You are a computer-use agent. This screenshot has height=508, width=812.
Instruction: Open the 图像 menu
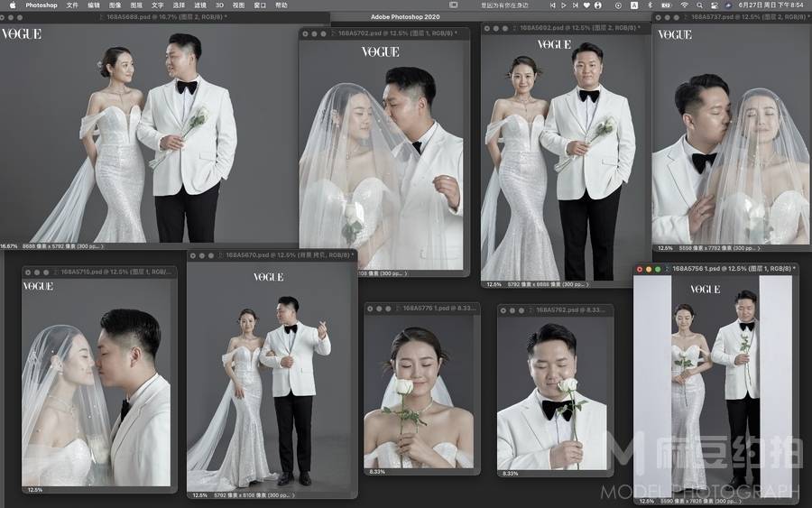click(115, 5)
